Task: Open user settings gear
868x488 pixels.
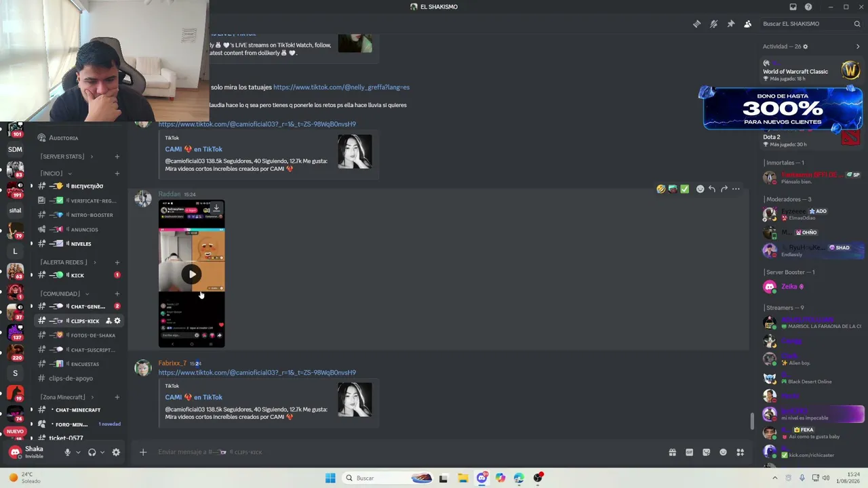Action: point(116,452)
